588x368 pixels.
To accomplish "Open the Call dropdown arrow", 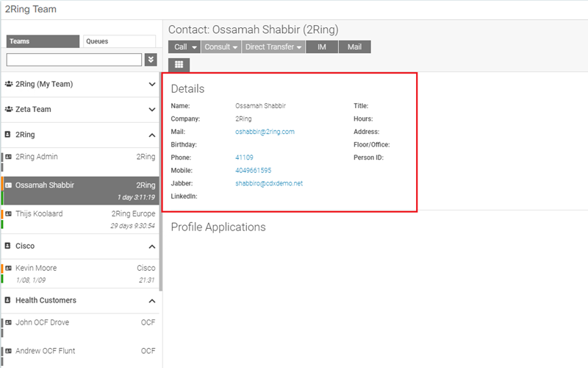I will (x=194, y=47).
